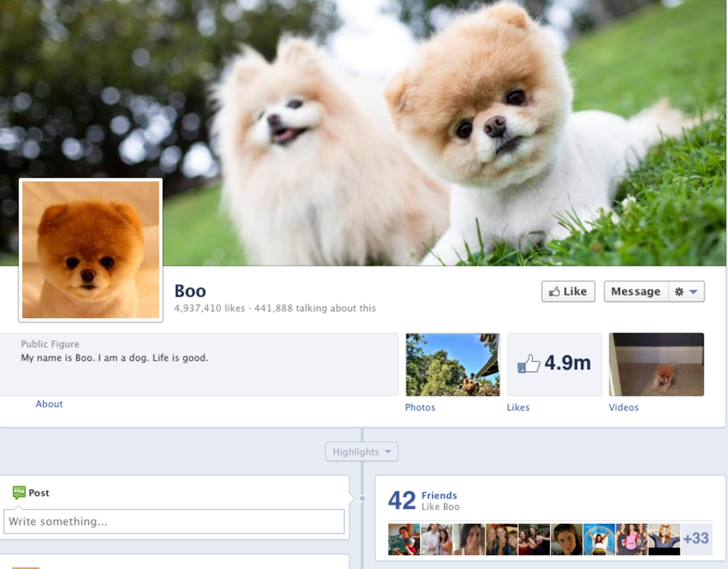The image size is (728, 569).
Task: Select the Post tab in composer
Action: pos(31,493)
